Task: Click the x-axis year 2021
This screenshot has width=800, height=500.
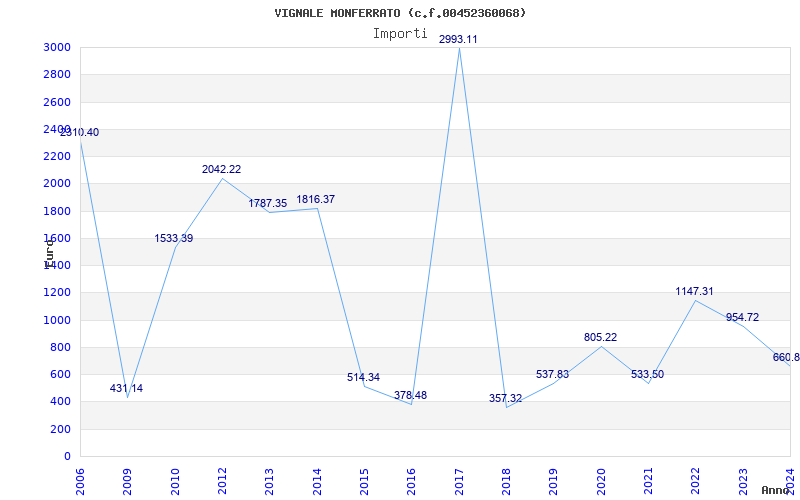Action: tap(648, 480)
